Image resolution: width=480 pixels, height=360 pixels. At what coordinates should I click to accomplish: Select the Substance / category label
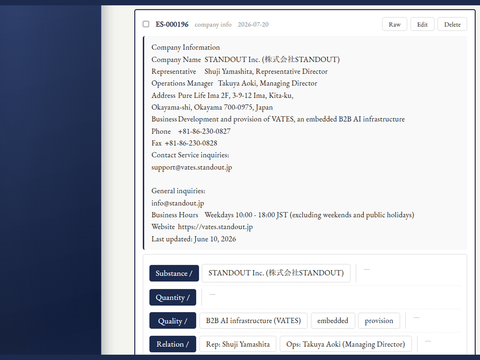(x=174, y=273)
